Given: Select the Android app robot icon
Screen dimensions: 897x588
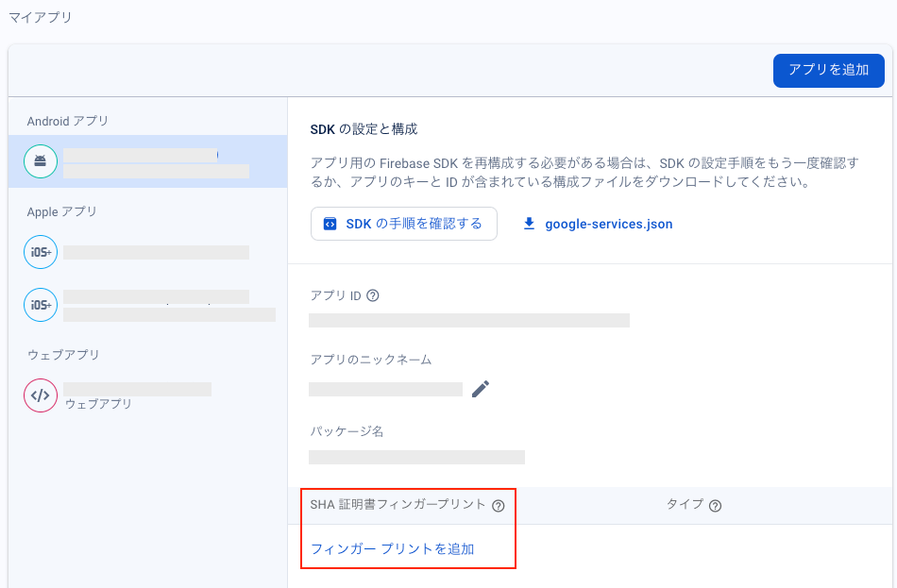Looking at the screenshot, I should coord(40,161).
